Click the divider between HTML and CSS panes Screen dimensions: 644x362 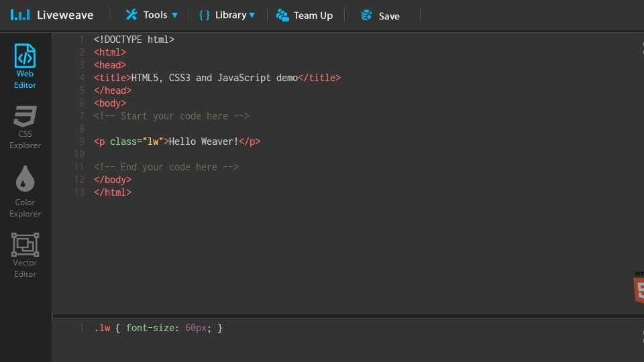pyautogui.click(x=347, y=315)
